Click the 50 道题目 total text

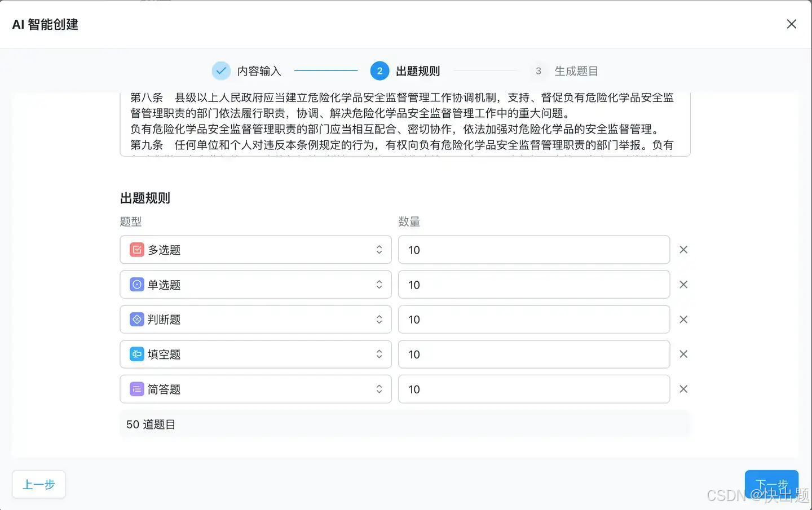151,424
